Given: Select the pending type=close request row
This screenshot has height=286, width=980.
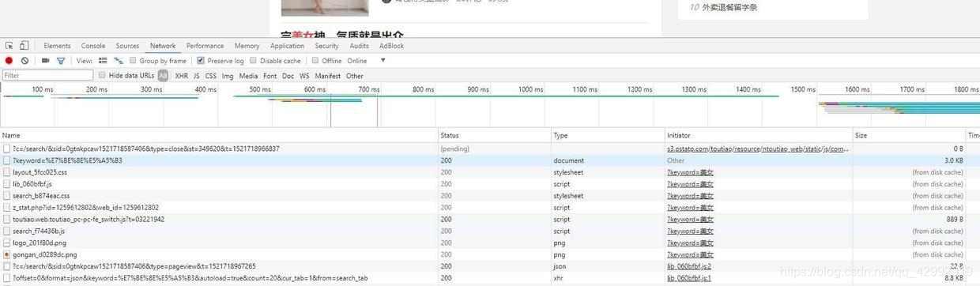Looking at the screenshot, I should point(490,149).
